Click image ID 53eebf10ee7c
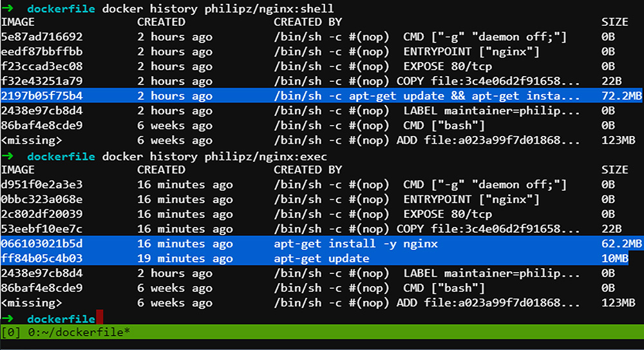644x350 pixels. tap(42, 229)
